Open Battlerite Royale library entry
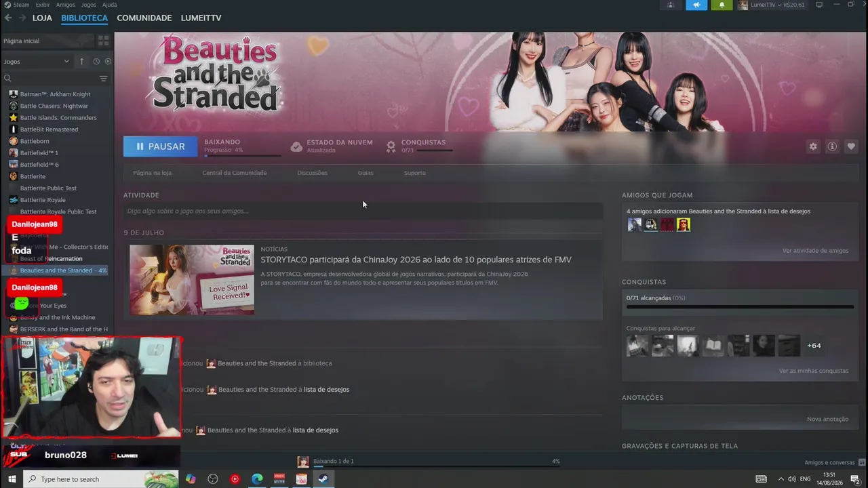 (43, 200)
